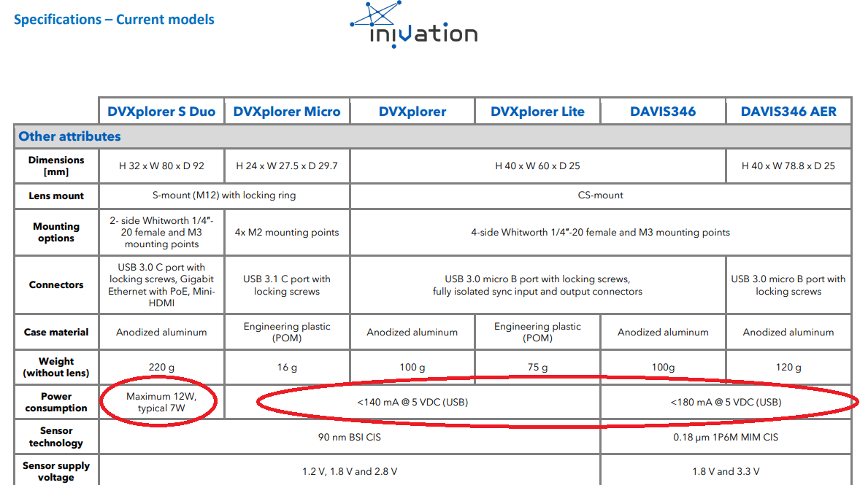Select dimensions "H 24 x W 27.5 x D 29.7"

tap(287, 166)
